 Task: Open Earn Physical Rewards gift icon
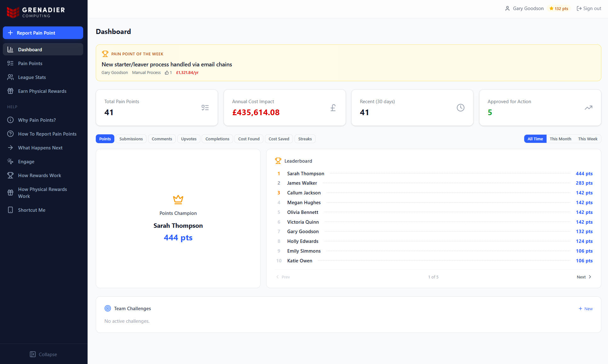pyautogui.click(x=11, y=91)
